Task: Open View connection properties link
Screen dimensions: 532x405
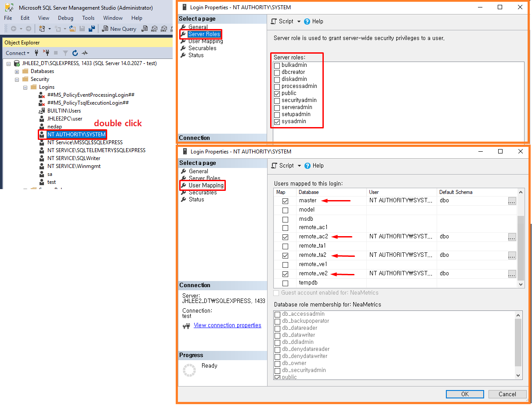Action: point(227,325)
